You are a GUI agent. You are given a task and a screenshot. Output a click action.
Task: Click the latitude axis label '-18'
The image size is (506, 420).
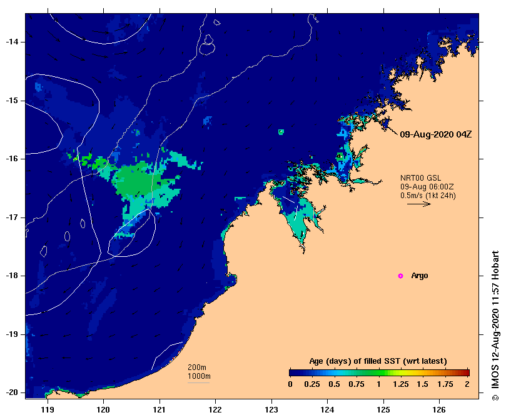pyautogui.click(x=12, y=276)
